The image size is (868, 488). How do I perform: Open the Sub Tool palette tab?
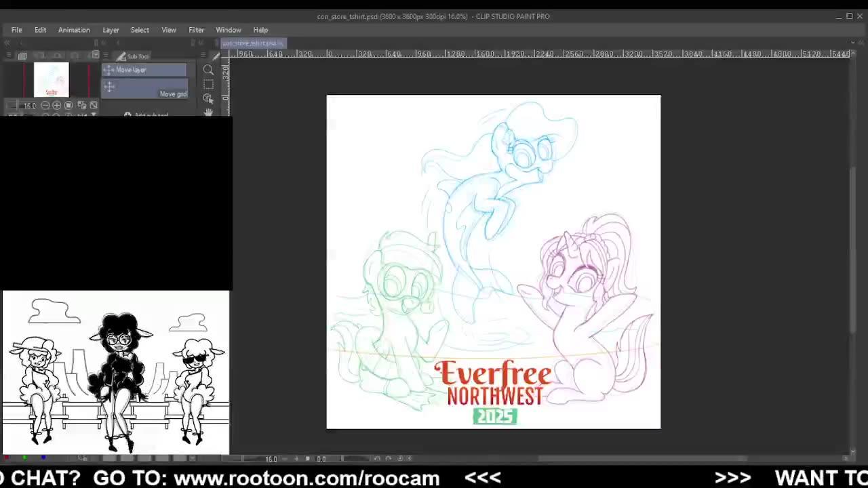133,56
